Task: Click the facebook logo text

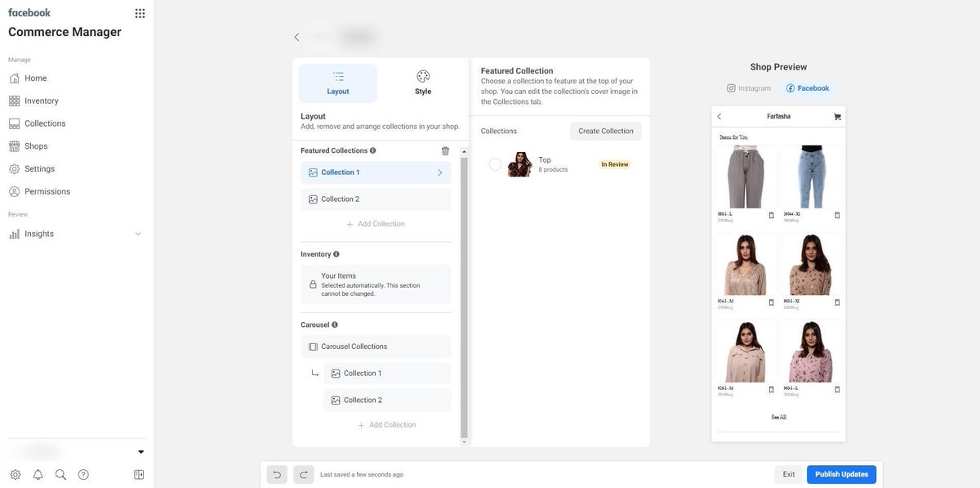Action: point(29,12)
